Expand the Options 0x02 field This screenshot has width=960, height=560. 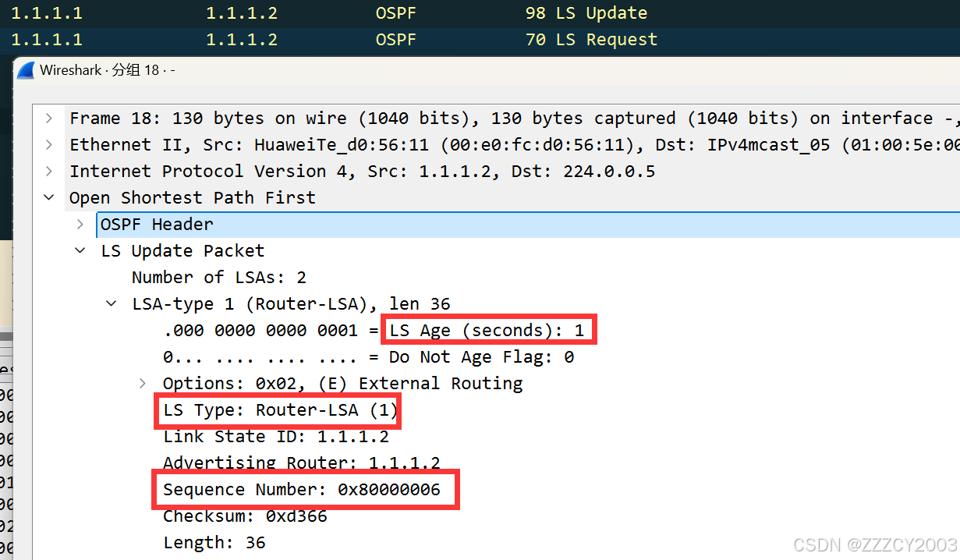[x=143, y=384]
